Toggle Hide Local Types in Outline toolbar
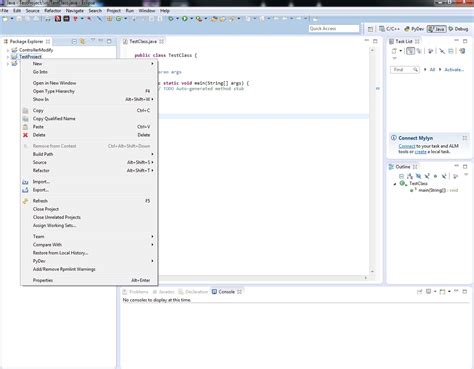Viewport: 474px width, 369px height. [444, 176]
